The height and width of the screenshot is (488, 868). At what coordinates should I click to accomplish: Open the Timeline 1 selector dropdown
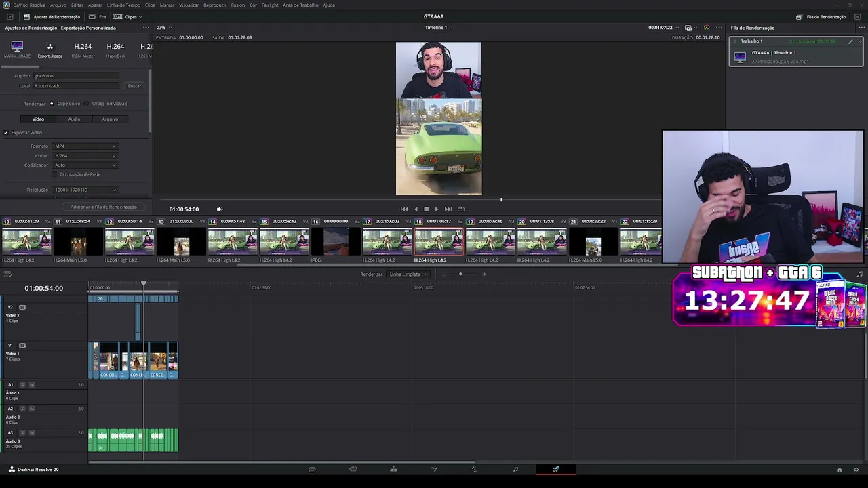439,28
